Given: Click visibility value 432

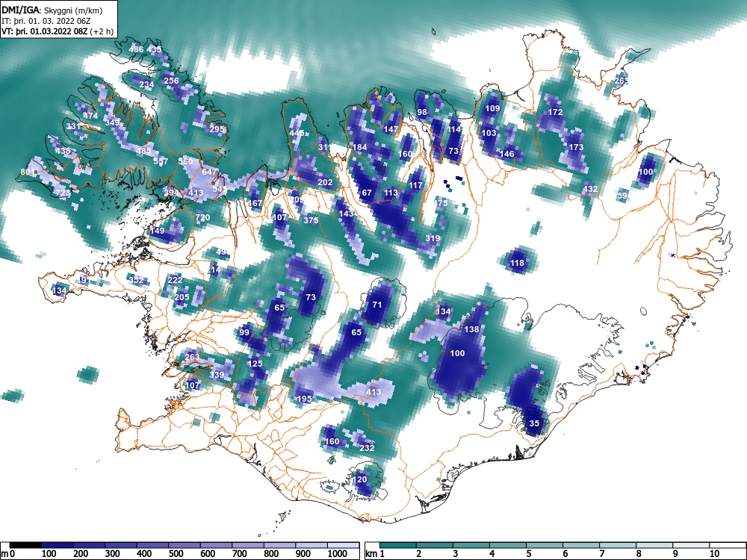Looking at the screenshot, I should point(590,189).
